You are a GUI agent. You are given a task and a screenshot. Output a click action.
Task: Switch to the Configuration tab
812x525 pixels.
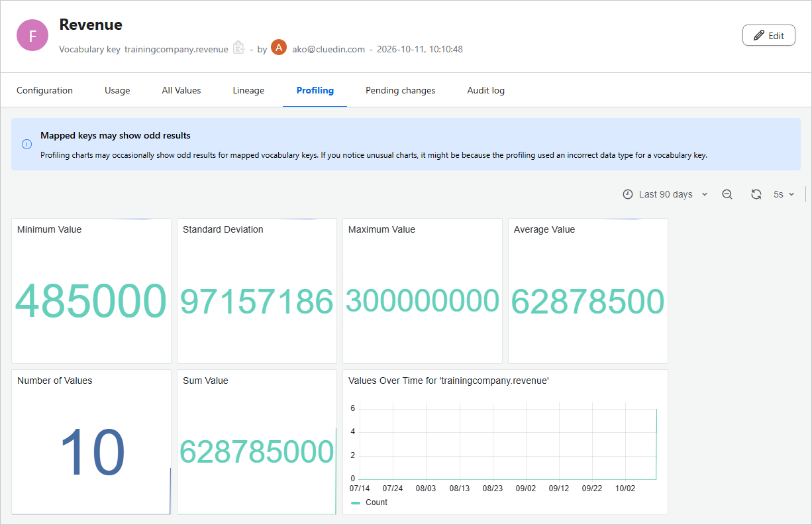(44, 90)
